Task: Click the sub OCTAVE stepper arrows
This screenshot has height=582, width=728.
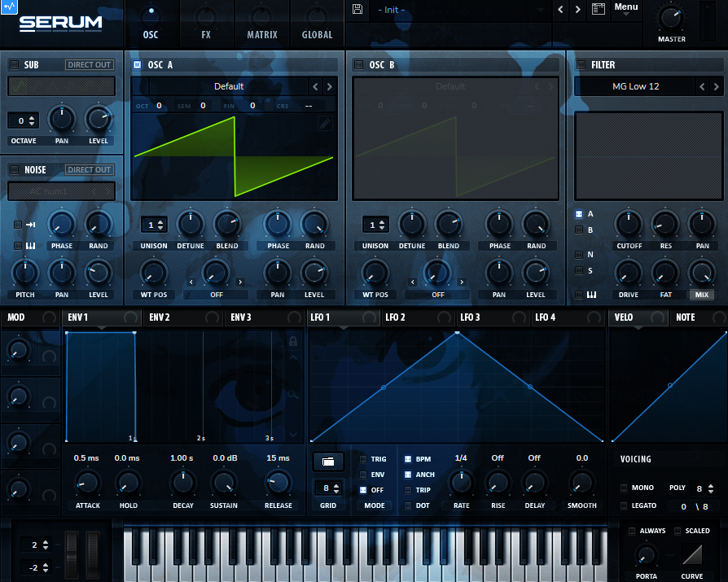Action: pyautogui.click(x=32, y=121)
